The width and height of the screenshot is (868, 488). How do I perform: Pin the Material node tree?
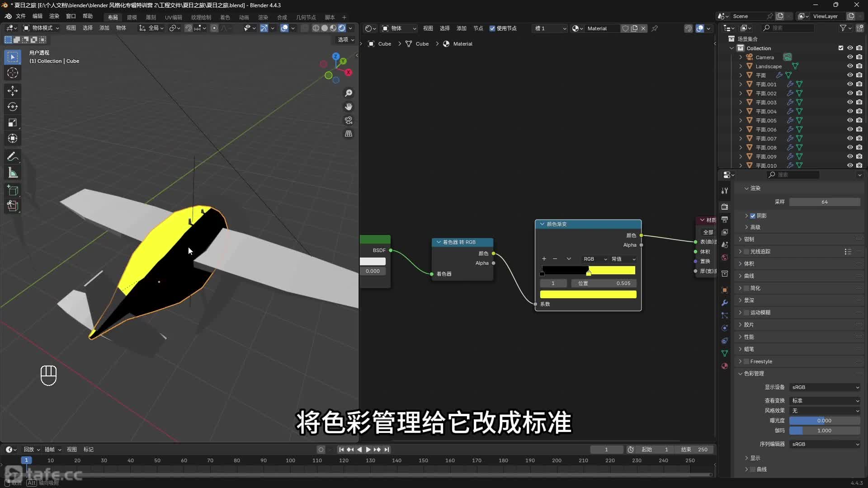coord(655,28)
